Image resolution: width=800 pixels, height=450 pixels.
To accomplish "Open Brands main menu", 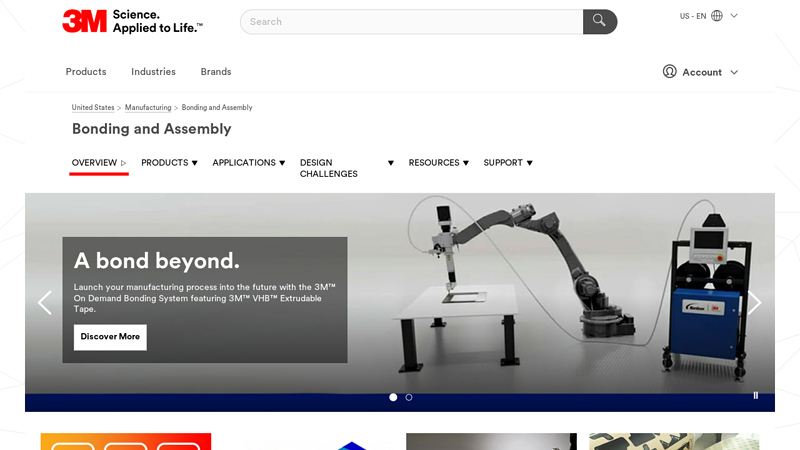I will coord(216,72).
